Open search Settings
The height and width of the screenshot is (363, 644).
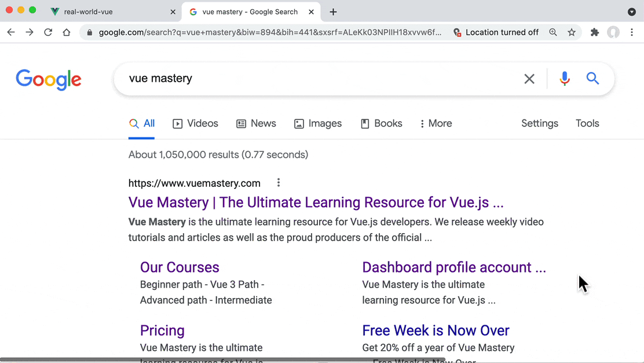540,124
